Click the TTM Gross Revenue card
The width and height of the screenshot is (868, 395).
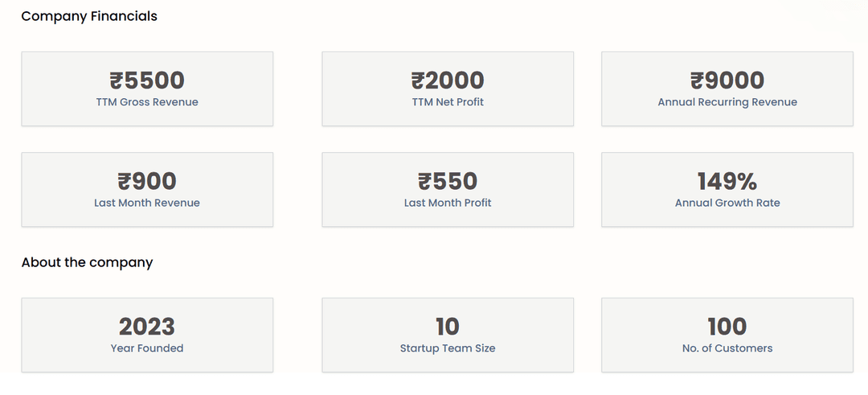tap(147, 88)
